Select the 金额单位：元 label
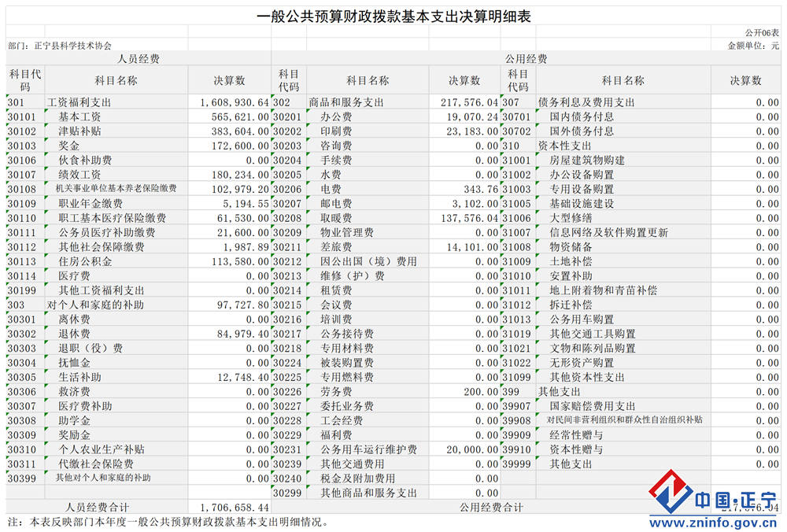Image resolution: width=787 pixels, height=532 pixels. coord(753,46)
